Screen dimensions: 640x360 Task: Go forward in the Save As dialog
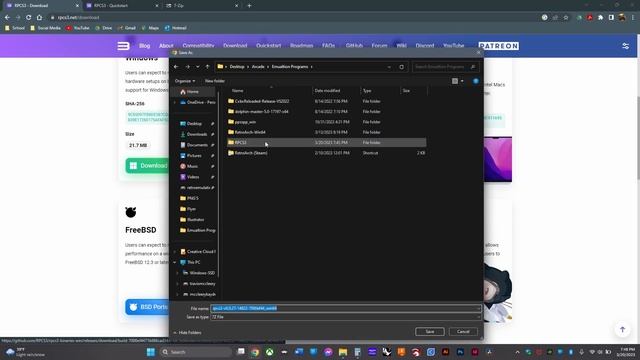[x=187, y=67]
